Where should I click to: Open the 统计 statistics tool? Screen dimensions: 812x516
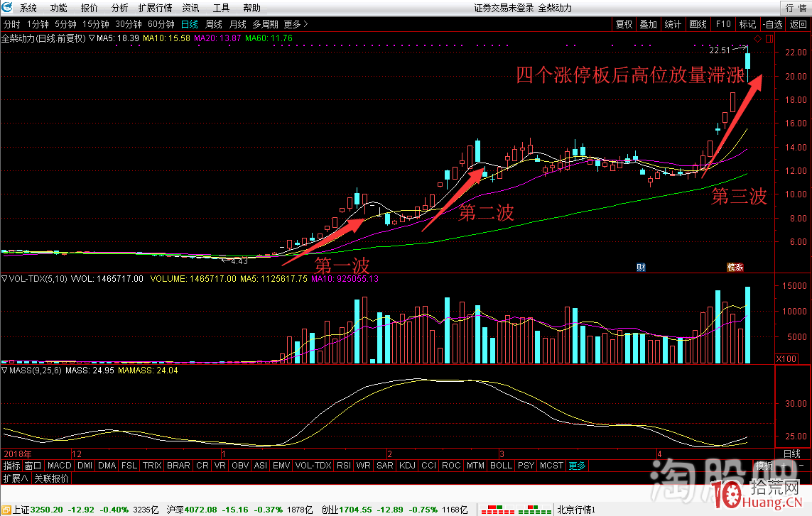click(x=673, y=24)
